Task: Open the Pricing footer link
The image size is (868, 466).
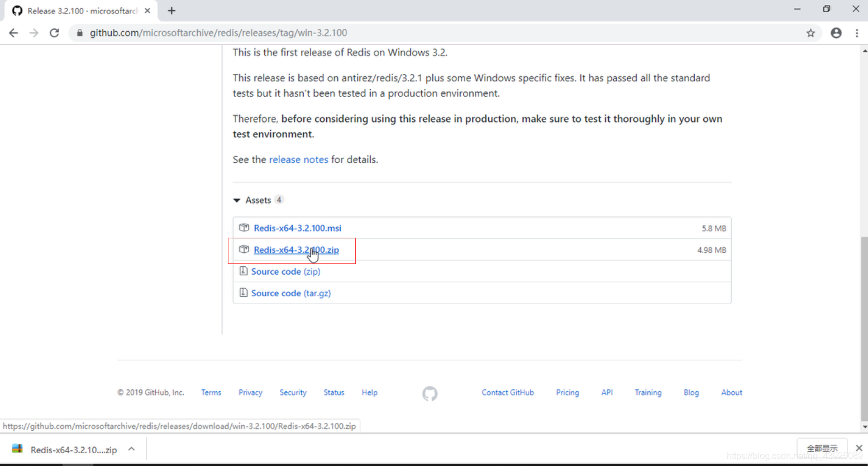Action: [567, 393]
